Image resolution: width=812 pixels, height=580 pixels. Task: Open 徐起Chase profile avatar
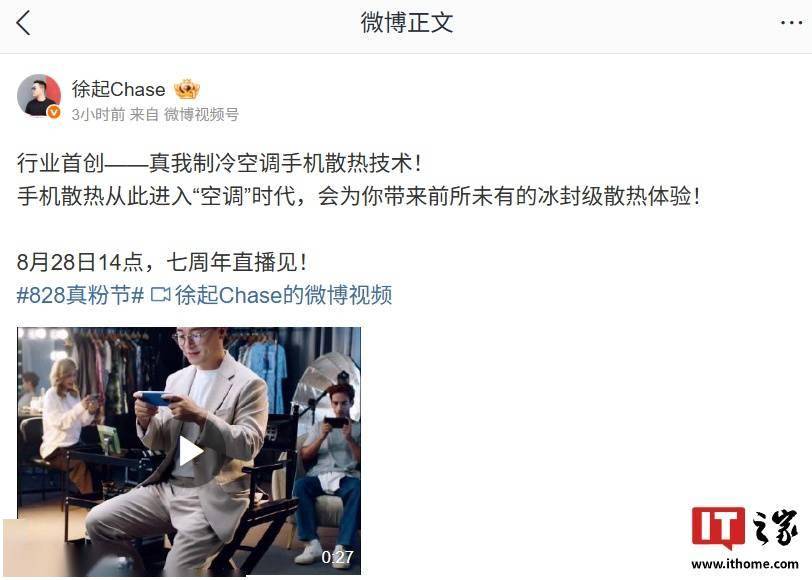click(39, 96)
